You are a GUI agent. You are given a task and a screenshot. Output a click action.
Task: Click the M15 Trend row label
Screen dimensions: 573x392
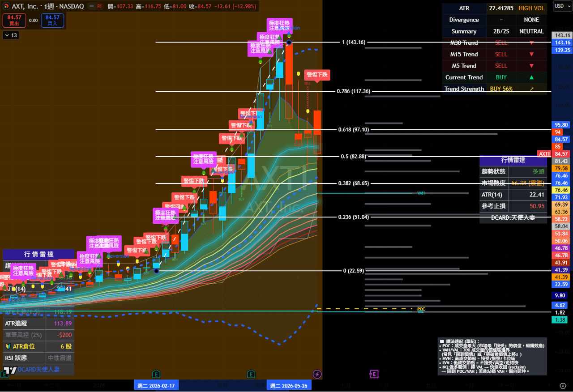[x=464, y=54]
